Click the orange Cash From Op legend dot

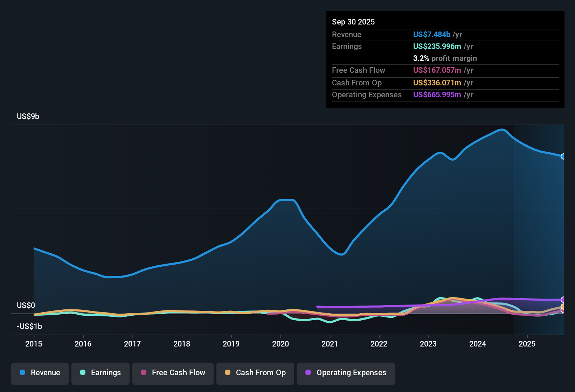tap(228, 373)
